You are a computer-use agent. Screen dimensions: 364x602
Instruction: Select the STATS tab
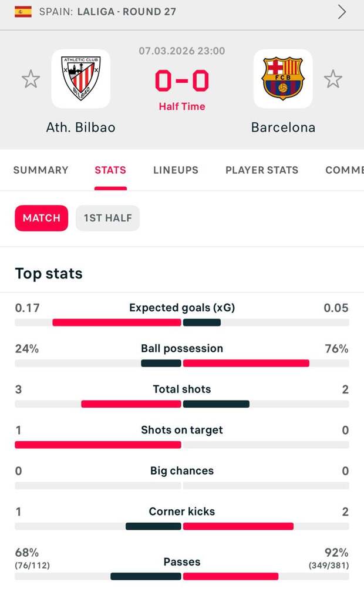pyautogui.click(x=110, y=170)
